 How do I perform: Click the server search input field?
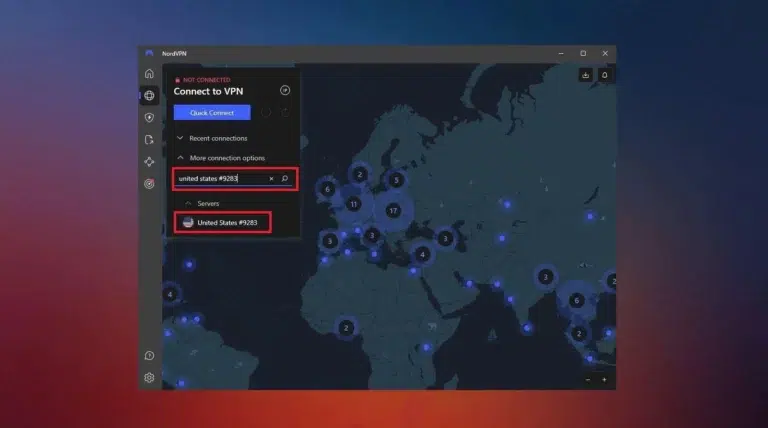pyautogui.click(x=220, y=179)
